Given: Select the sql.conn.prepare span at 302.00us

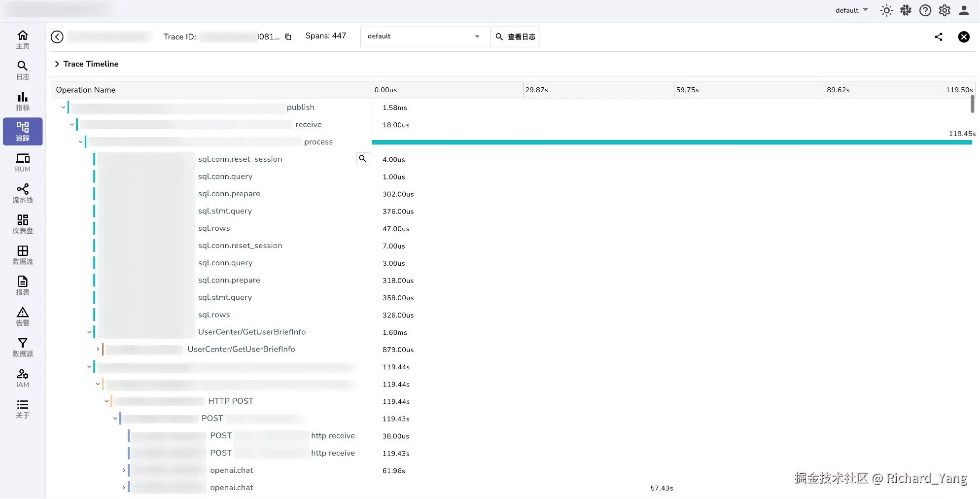Looking at the screenshot, I should pos(229,194).
